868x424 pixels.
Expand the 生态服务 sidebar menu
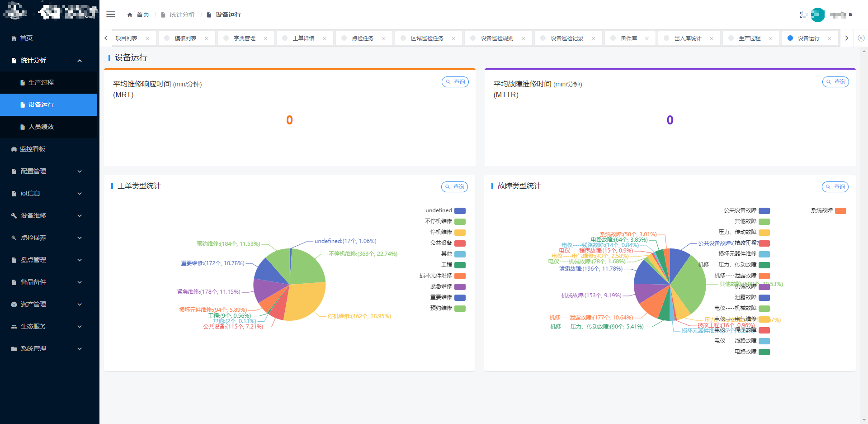(49, 326)
